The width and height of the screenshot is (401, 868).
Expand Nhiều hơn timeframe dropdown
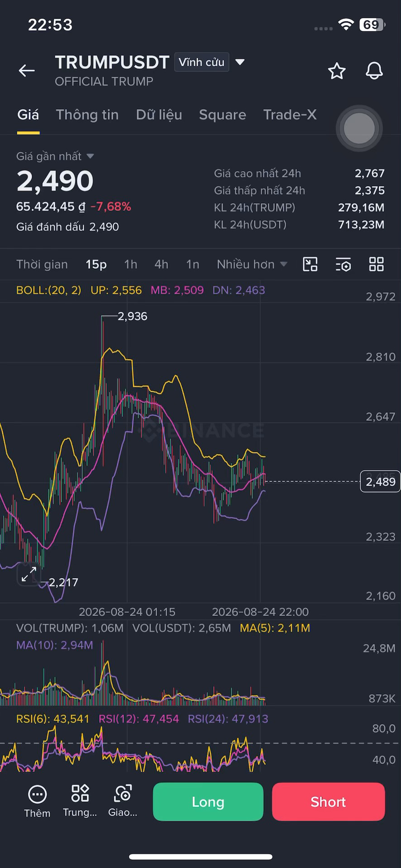(252, 264)
